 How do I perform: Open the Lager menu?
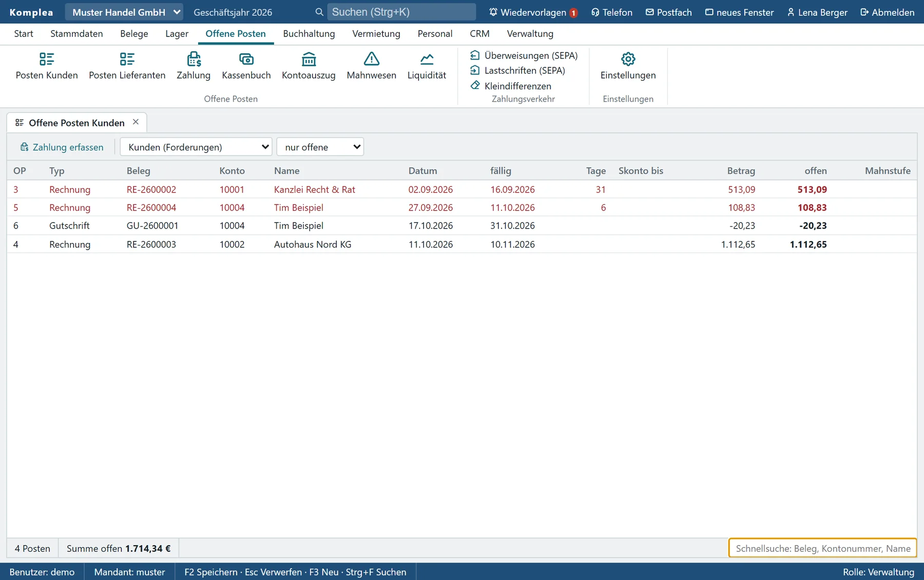[177, 34]
